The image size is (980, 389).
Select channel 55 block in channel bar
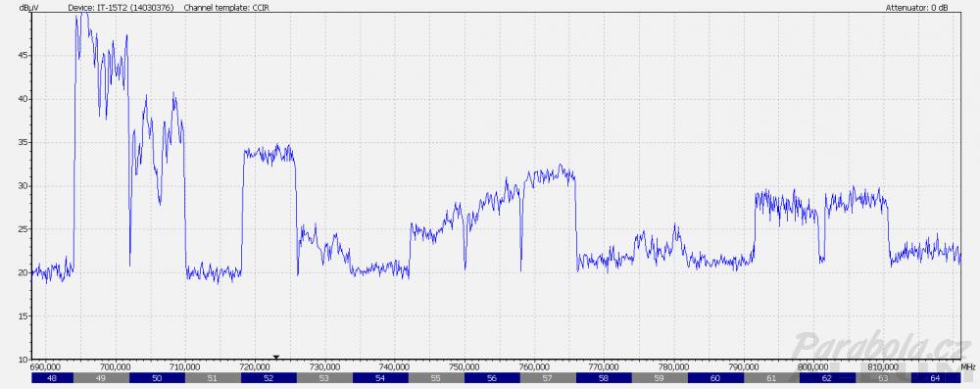tap(436, 378)
